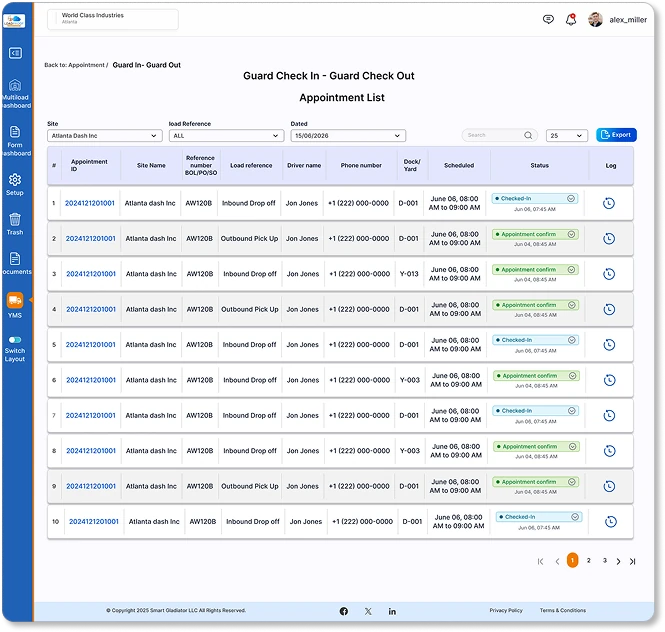The width and height of the screenshot is (665, 632).
Task: Expand Appointment confirm status in row 3
Action: (571, 270)
